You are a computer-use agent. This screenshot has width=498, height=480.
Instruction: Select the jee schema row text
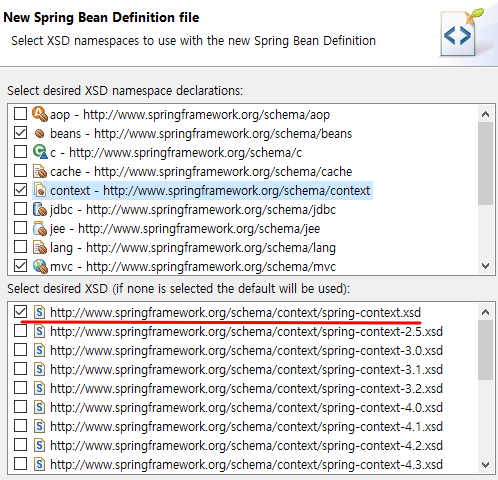point(185,228)
